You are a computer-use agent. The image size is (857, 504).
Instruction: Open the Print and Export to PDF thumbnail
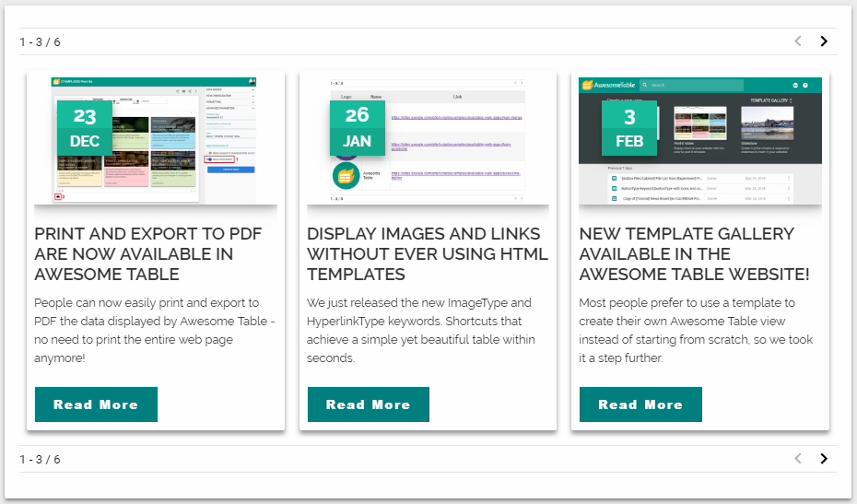click(156, 140)
